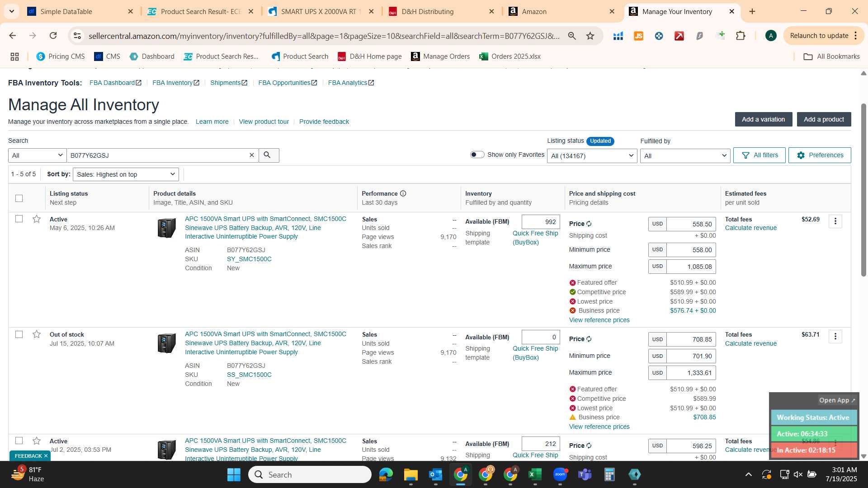Select checkbox for SS_SMC1500C row
Image resolution: width=868 pixels, height=488 pixels.
coord(19,334)
